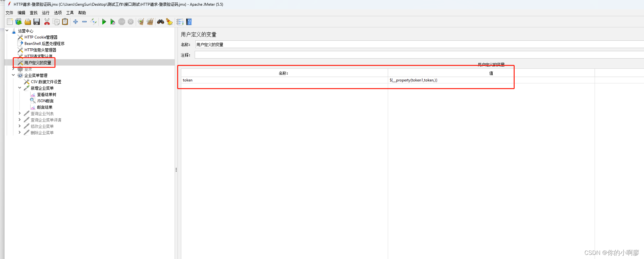Select HTTP信息头管理器 in the tree
Screen dimensions: 644x259
click(40, 50)
